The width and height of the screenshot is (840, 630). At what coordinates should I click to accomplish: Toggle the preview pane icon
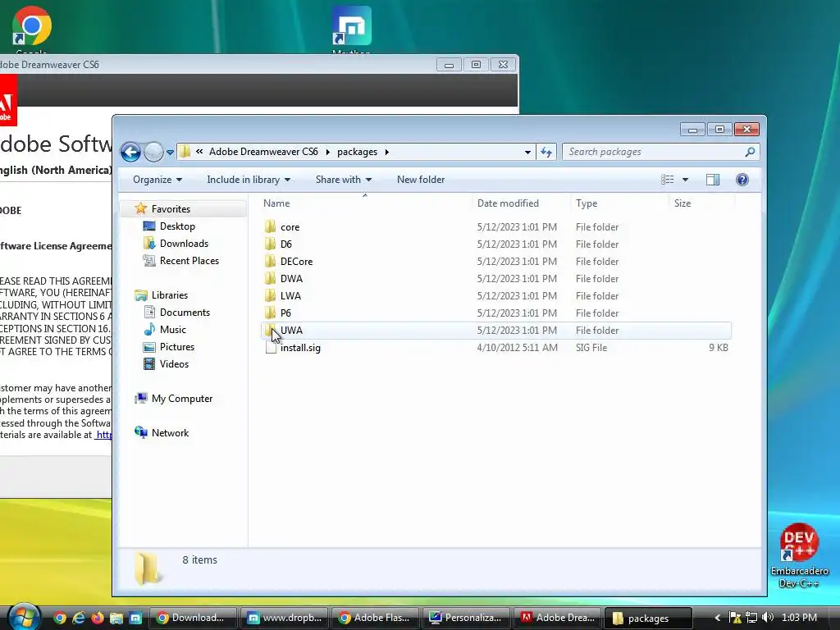(713, 180)
